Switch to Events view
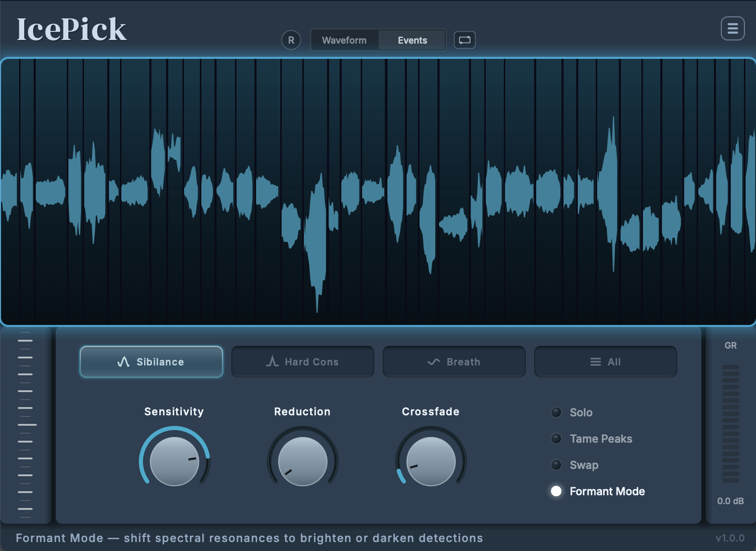Image resolution: width=756 pixels, height=551 pixels. point(412,40)
